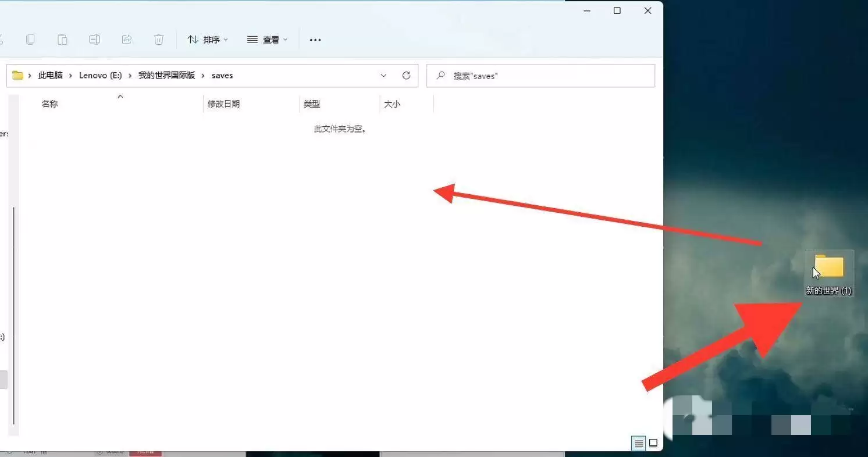Screen dimensions: 868x457
Task: Open the 排序 (Sort) dropdown
Action: click(208, 40)
